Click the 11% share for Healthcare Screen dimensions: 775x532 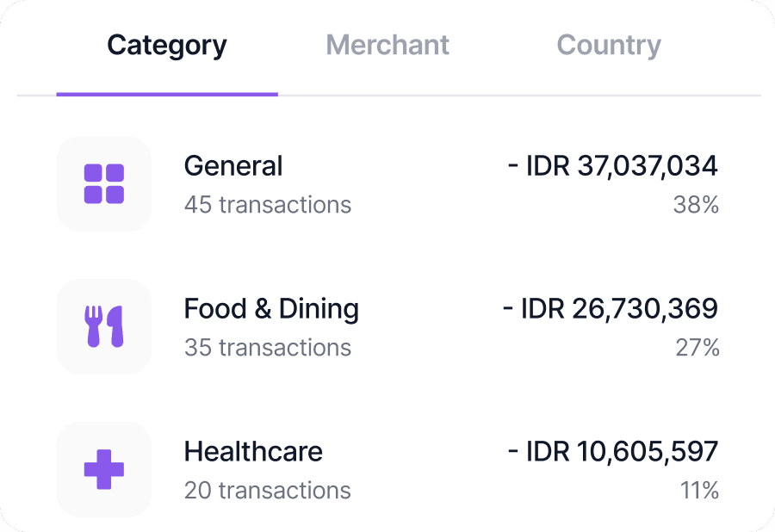coord(699,491)
